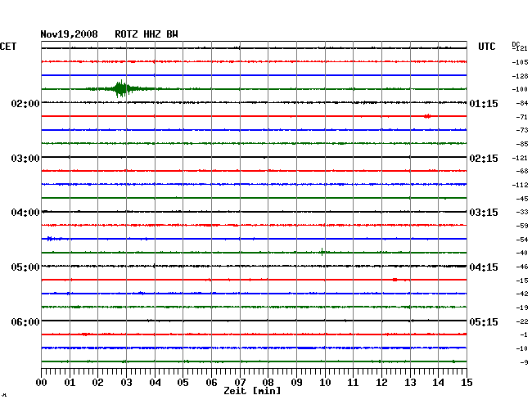This screenshot has width=532, height=404.
Task: Click the 06:00 CET hour label
Action: 25,322
